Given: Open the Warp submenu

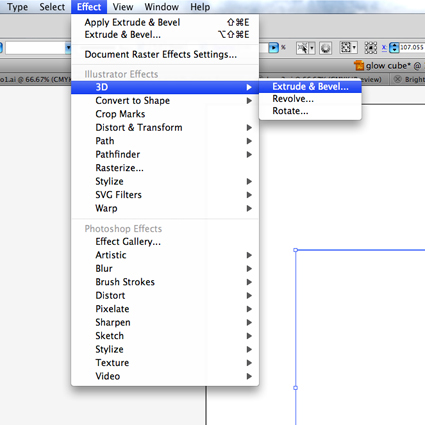Looking at the screenshot, I should [165, 208].
